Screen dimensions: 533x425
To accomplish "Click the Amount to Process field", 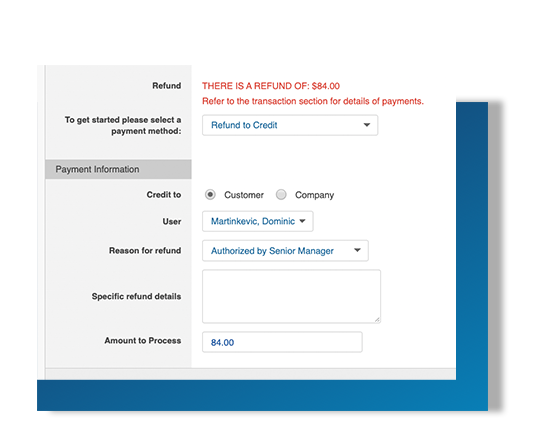I will coord(282,342).
